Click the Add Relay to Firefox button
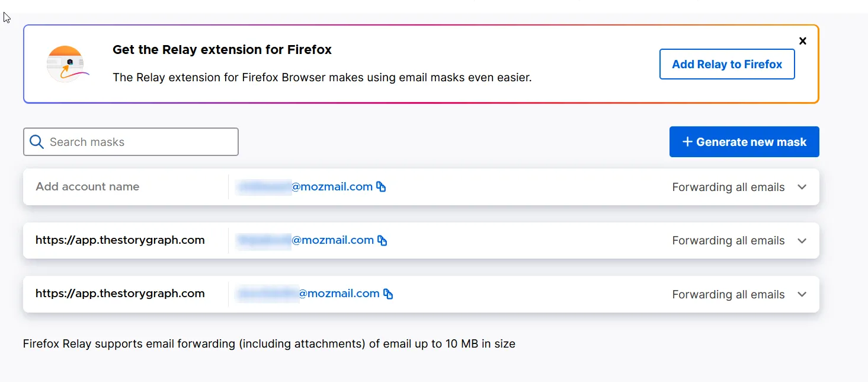 (727, 64)
